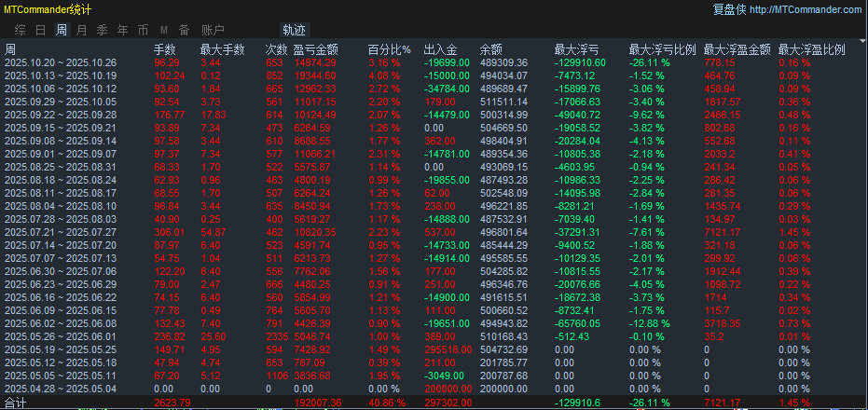Image resolution: width=868 pixels, height=410 pixels.
Task: Click the scroll arrow at table top-right
Action: 862,41
